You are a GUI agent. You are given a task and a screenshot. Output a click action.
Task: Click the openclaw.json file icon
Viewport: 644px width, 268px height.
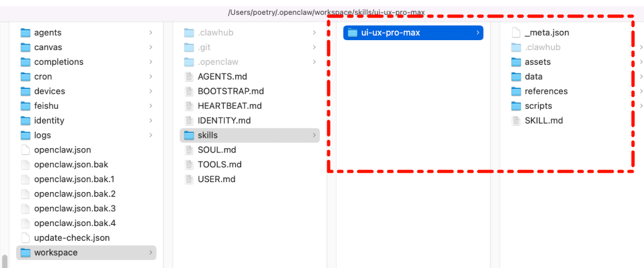point(25,150)
